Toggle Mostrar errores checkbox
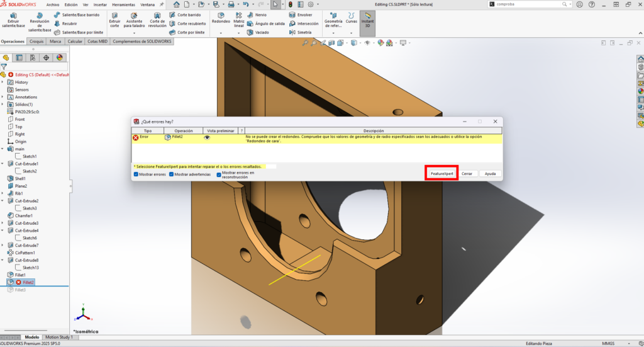Viewport: 644px width, 347px height. click(136, 174)
